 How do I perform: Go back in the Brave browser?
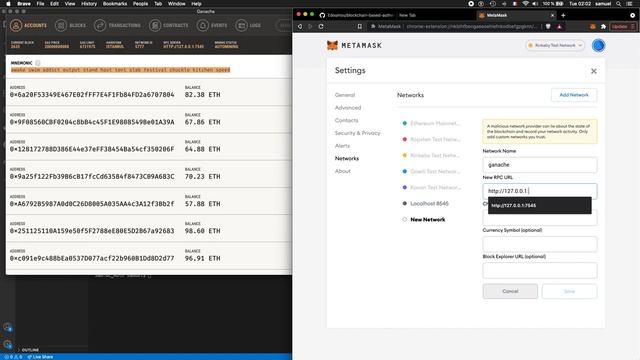300,26
